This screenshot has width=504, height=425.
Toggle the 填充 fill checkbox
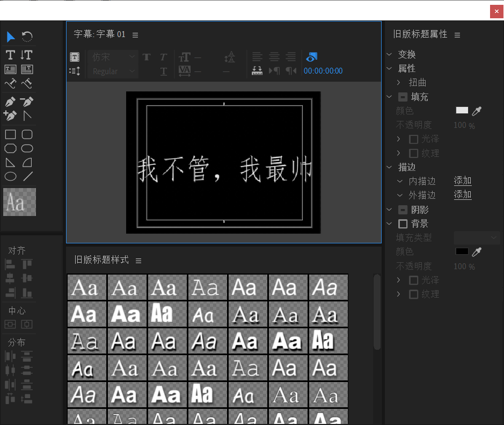403,97
